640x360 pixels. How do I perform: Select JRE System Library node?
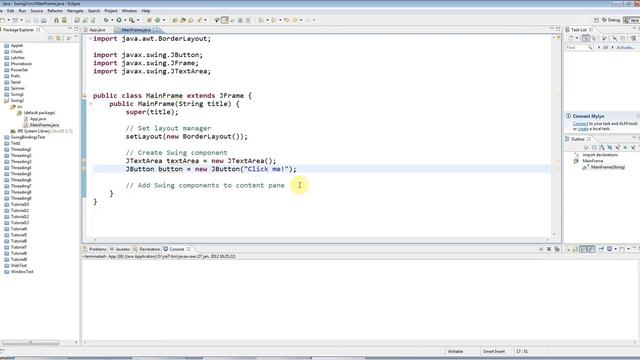pyautogui.click(x=42, y=131)
